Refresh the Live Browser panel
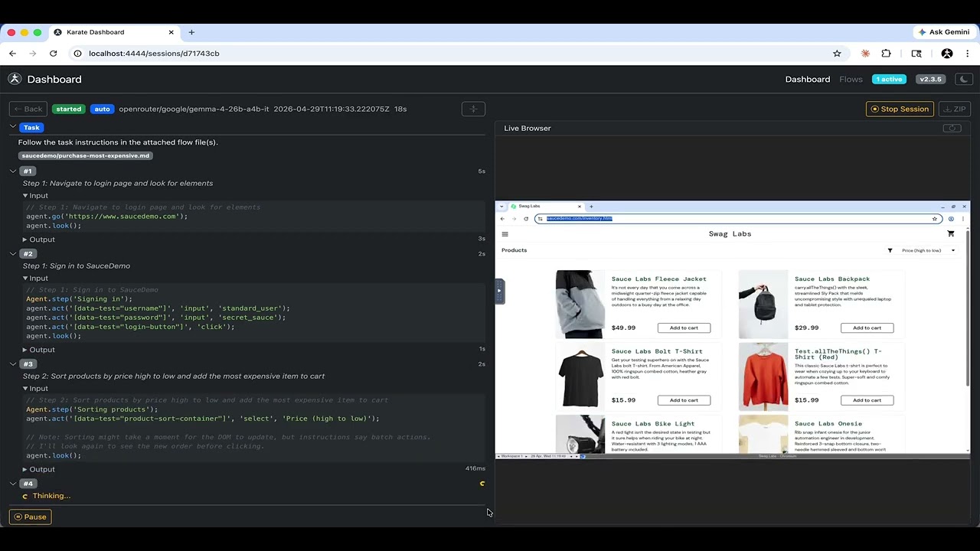Viewport: 980px width, 551px height. coord(952,128)
